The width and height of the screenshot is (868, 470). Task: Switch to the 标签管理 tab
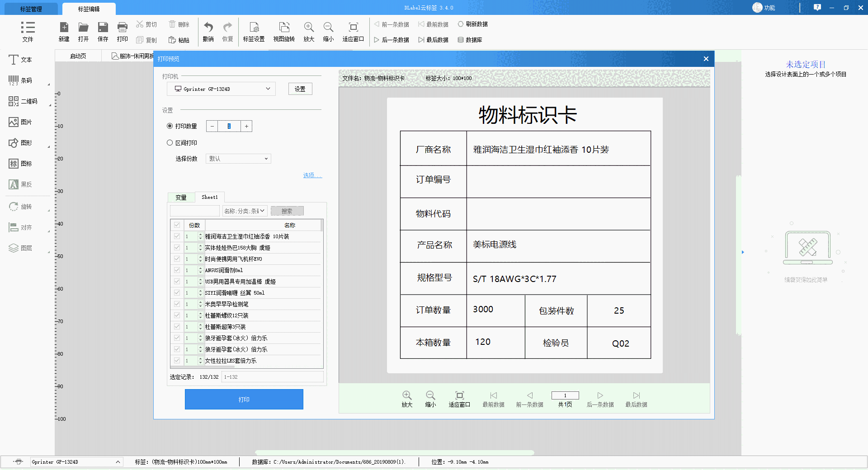click(30, 8)
